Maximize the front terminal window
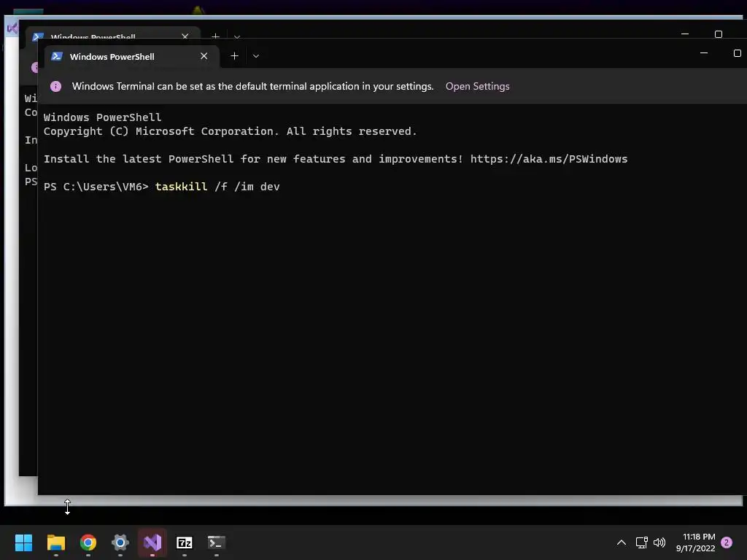The width and height of the screenshot is (747, 560). pos(737,53)
